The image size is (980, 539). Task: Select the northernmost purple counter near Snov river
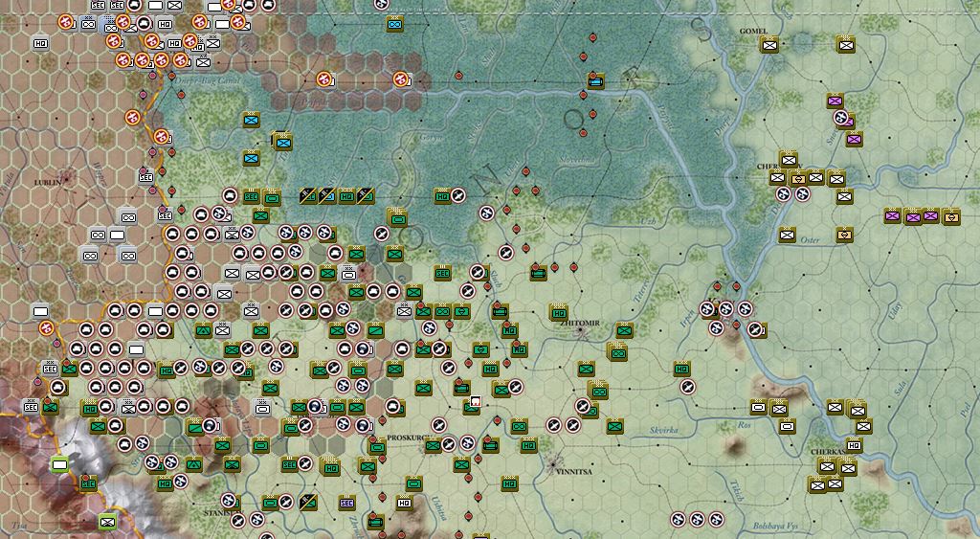[x=835, y=101]
